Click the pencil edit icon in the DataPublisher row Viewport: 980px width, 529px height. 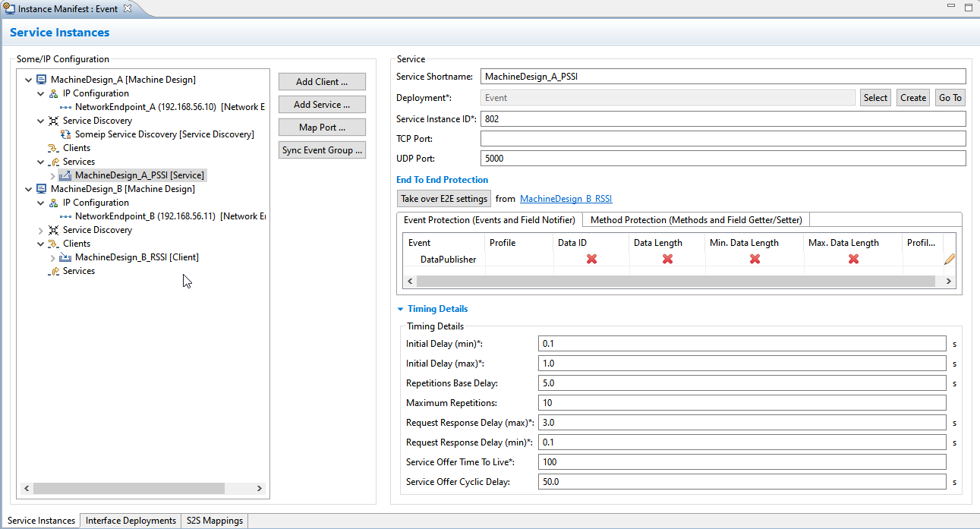(949, 259)
